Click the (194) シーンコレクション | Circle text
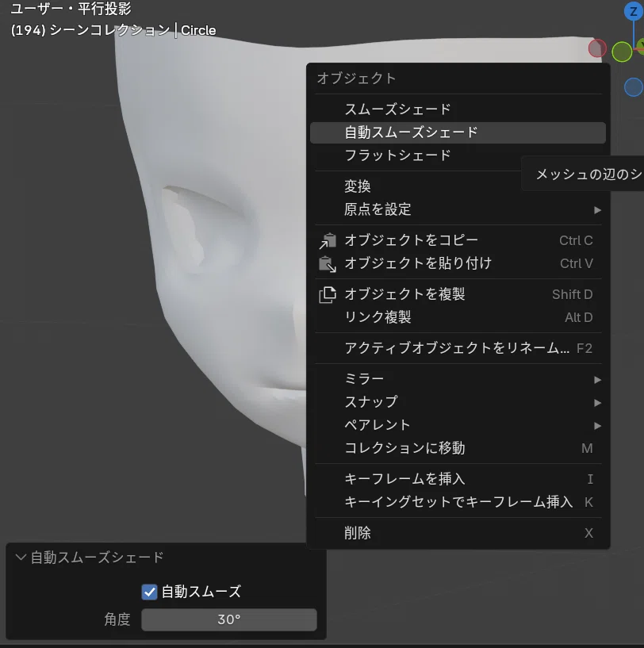Viewport: 644px width, 648px height. coord(113,30)
